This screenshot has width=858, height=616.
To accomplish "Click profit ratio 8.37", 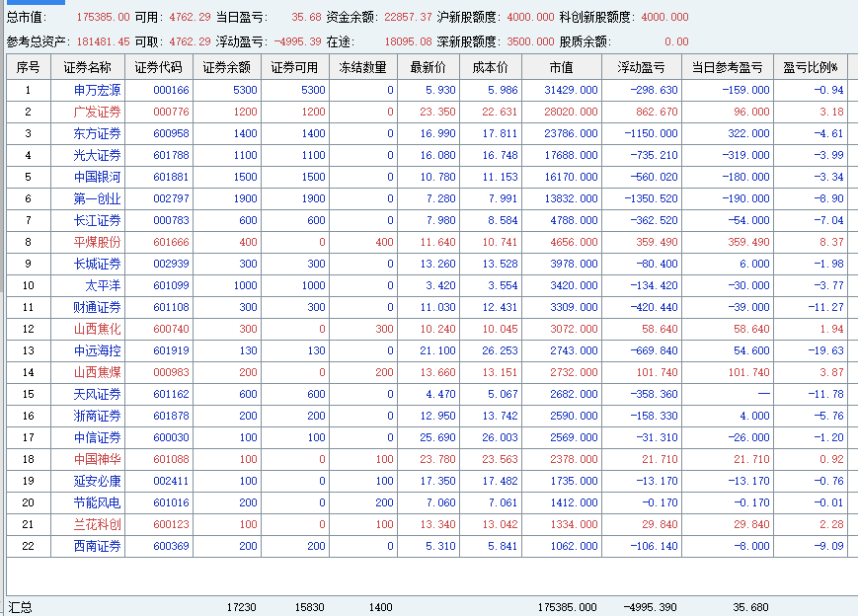I will tap(831, 242).
